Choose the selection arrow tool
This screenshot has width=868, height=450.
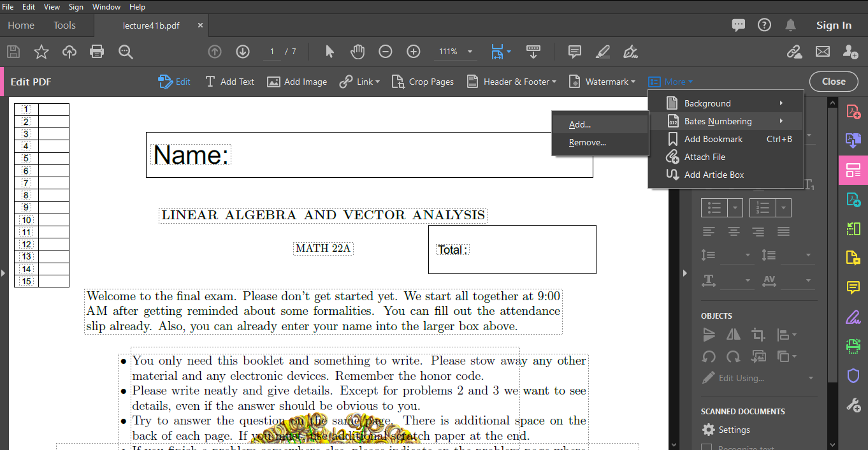[329, 52]
